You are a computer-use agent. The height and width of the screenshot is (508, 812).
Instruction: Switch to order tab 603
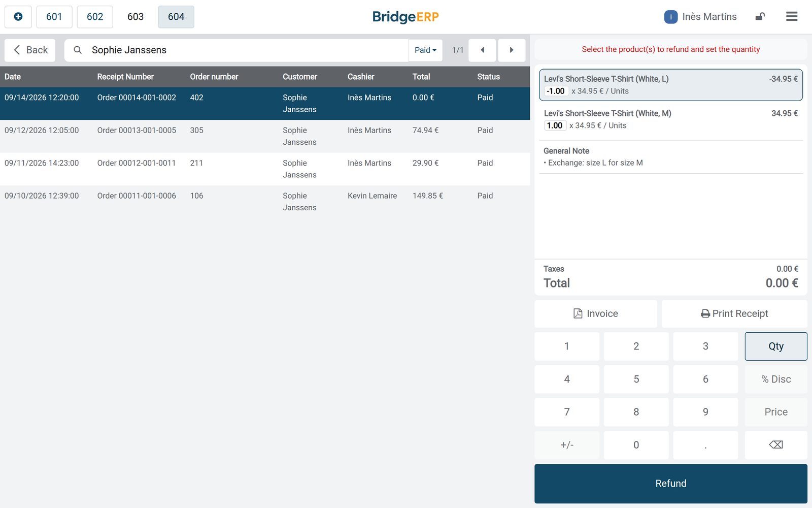tap(136, 17)
